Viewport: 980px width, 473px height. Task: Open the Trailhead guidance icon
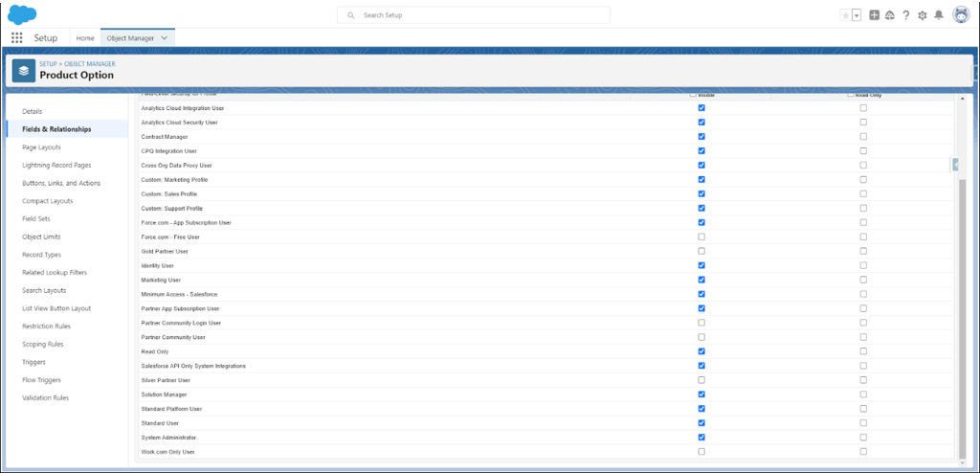(x=890, y=15)
